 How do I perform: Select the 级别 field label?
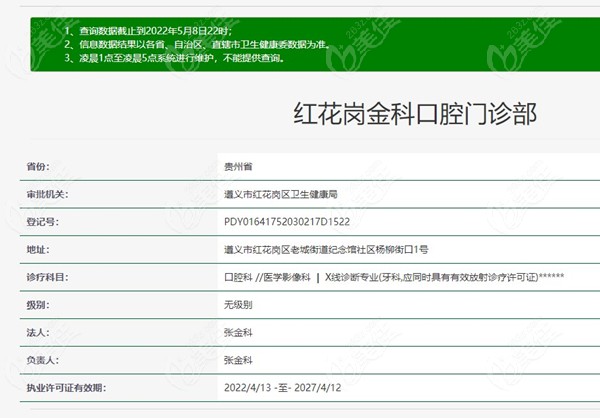tap(36, 304)
